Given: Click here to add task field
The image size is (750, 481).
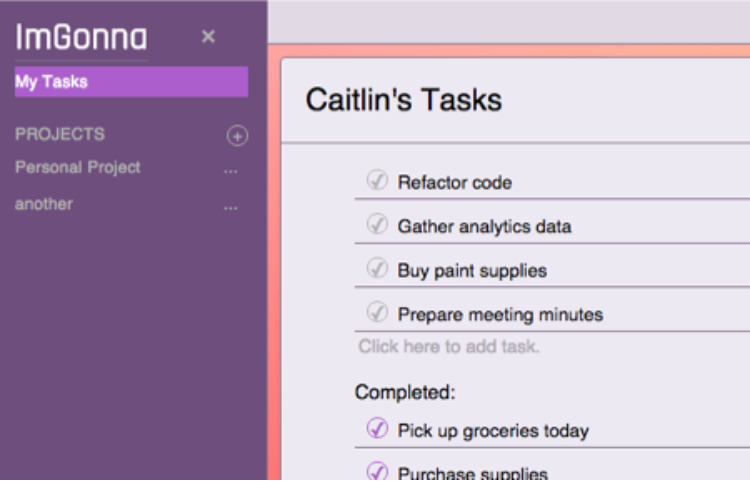Looking at the screenshot, I should pyautogui.click(x=449, y=346).
